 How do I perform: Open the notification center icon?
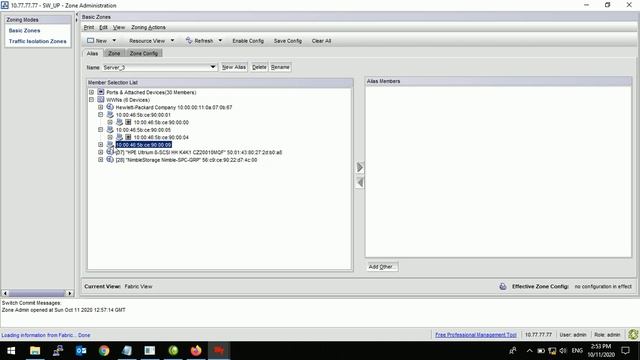(625, 351)
